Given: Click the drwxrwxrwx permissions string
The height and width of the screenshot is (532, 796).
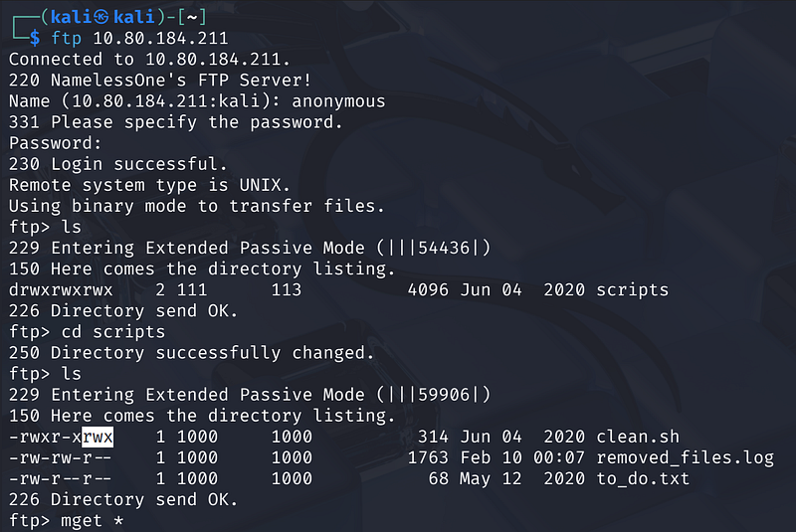Looking at the screenshot, I should [x=61, y=289].
